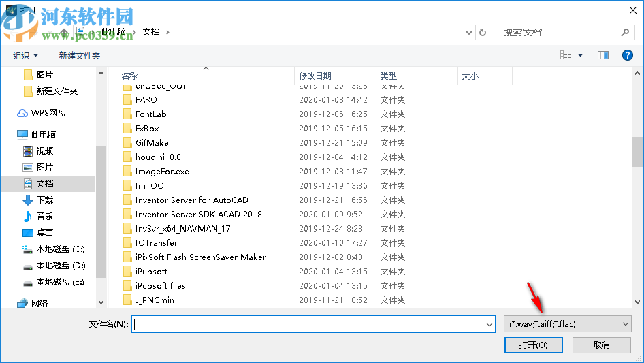Select Inventor Server SDK ACAD 2018 folder
The width and height of the screenshot is (644, 363).
coord(198,214)
